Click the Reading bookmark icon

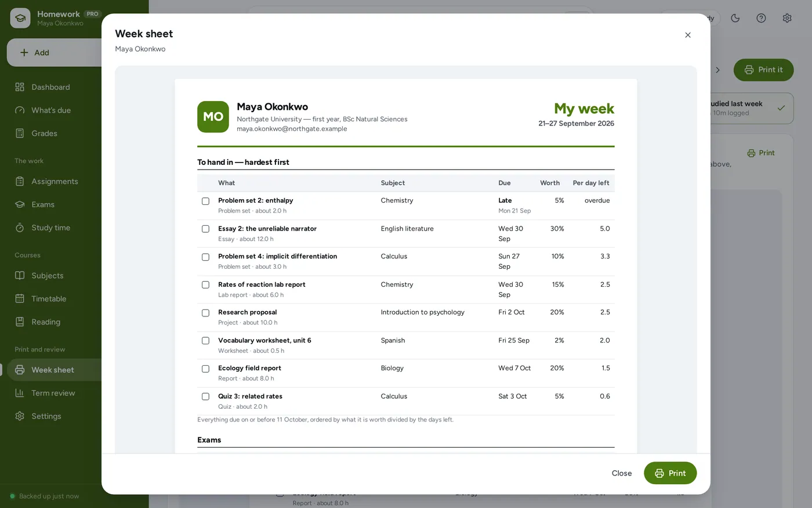tap(20, 322)
